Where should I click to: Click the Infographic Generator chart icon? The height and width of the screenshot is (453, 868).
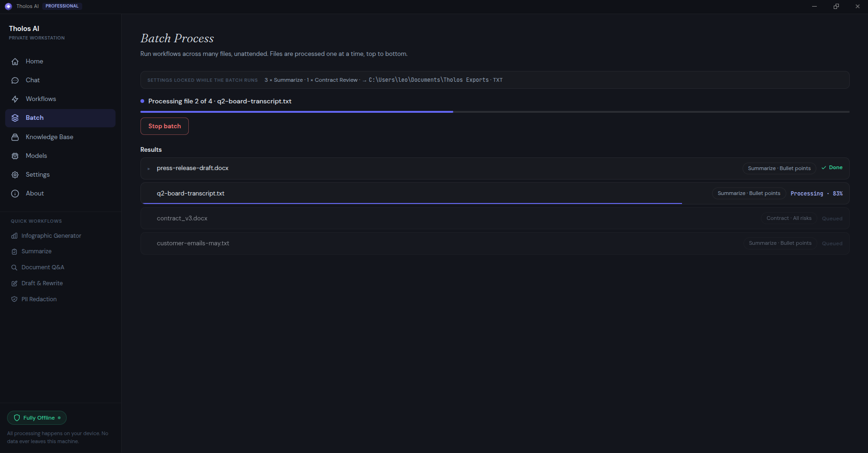[x=14, y=236]
